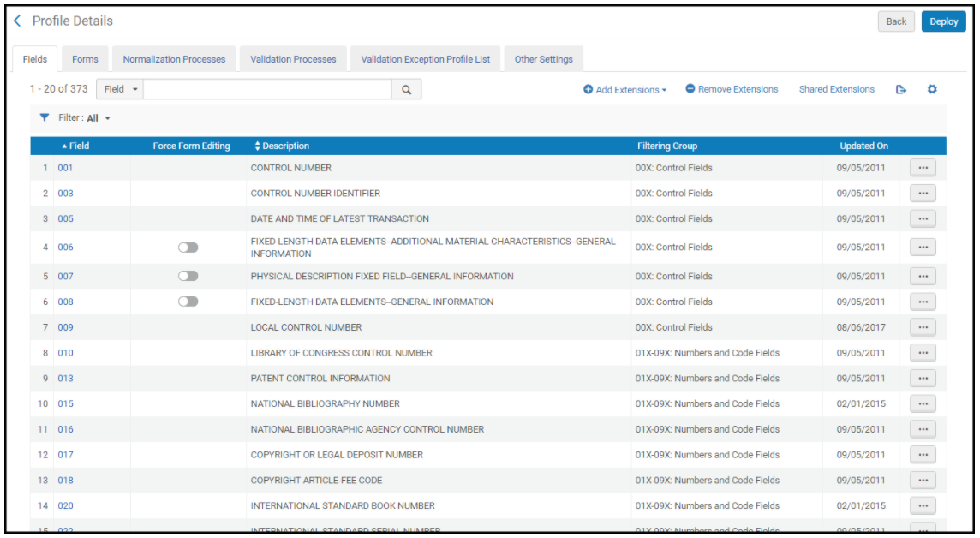Image resolution: width=980 pixels, height=538 pixels.
Task: Click the Shared Extensions link
Action: [836, 89]
